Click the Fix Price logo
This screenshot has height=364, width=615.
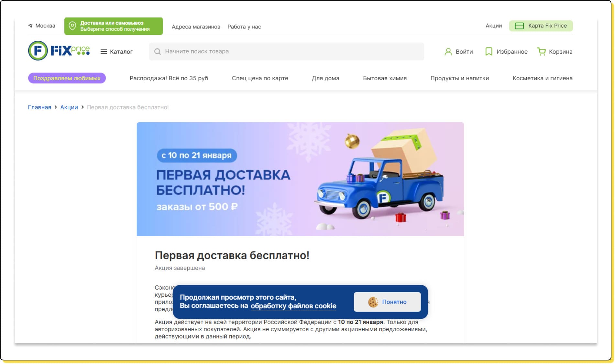coord(59,51)
